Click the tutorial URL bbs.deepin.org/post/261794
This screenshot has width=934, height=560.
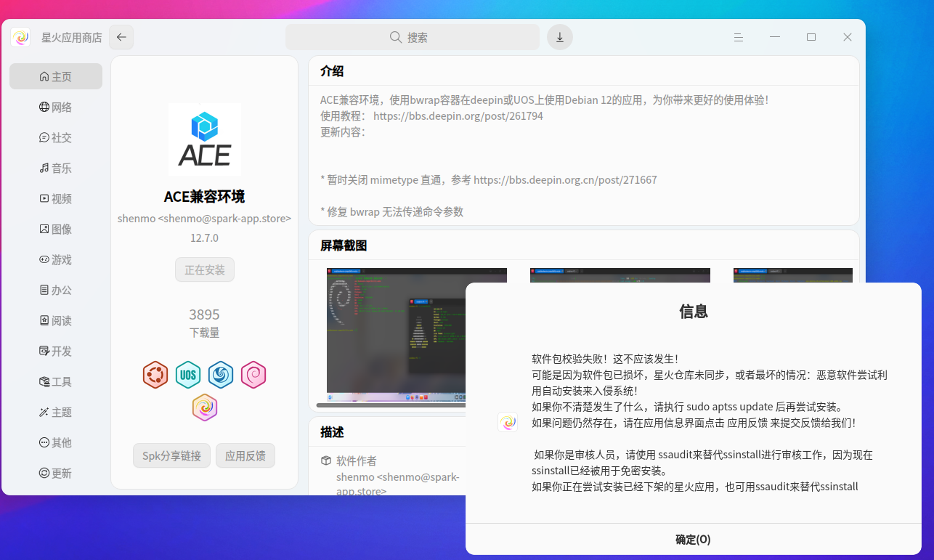click(x=458, y=115)
